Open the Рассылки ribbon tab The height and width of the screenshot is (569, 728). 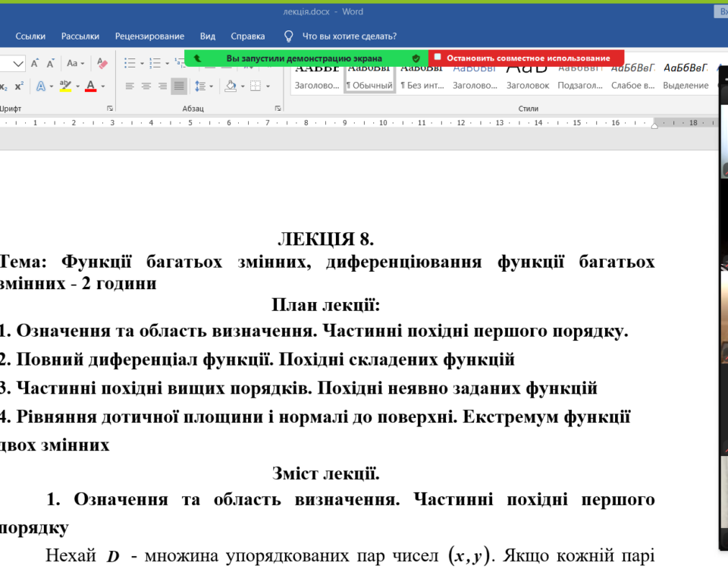coord(80,36)
